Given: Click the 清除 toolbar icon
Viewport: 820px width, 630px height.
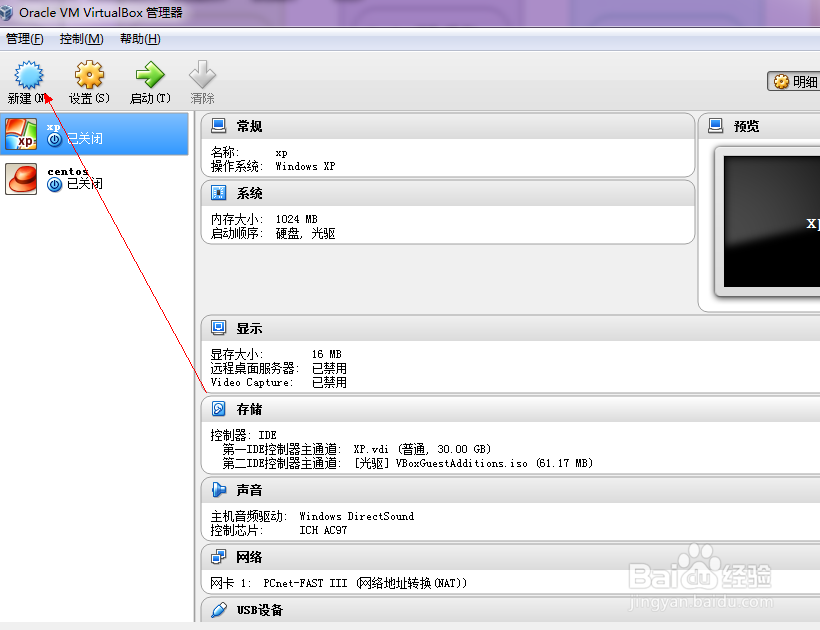Looking at the screenshot, I should click(x=203, y=75).
